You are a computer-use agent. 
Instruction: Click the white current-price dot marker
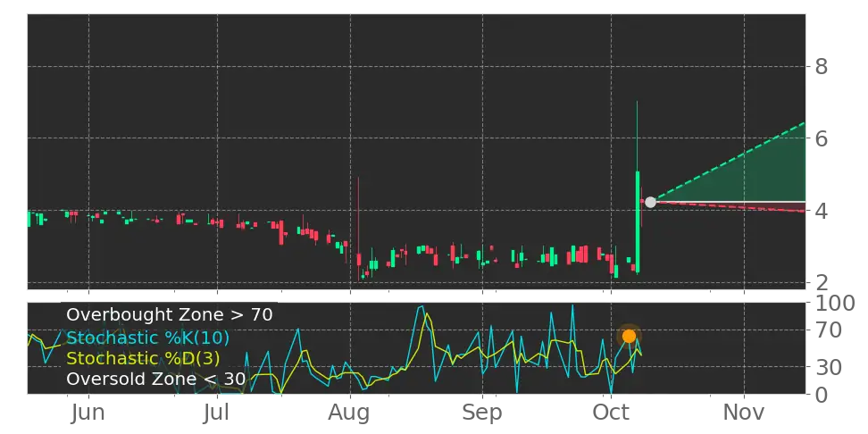click(x=650, y=202)
